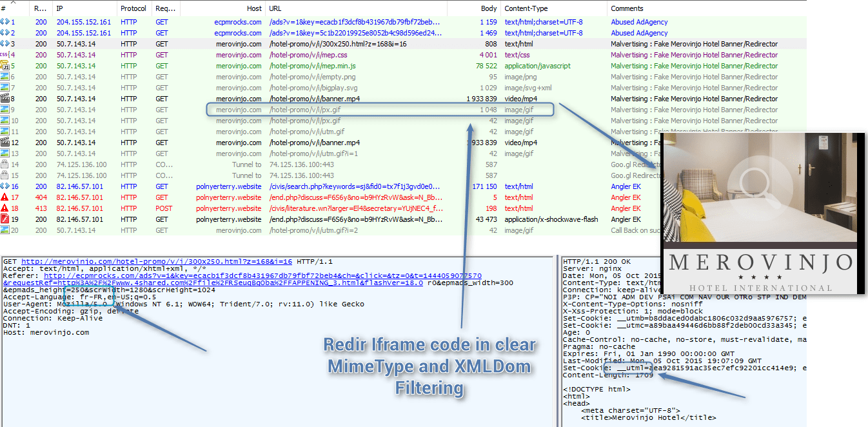
Task: Click the image icon of session 9
Action: coord(5,110)
